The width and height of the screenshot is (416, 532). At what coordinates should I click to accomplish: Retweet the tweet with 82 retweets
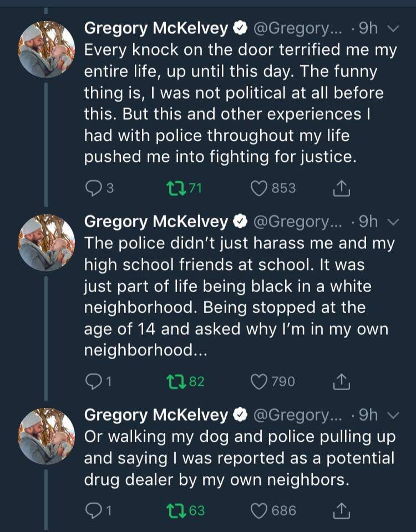pos(177,381)
